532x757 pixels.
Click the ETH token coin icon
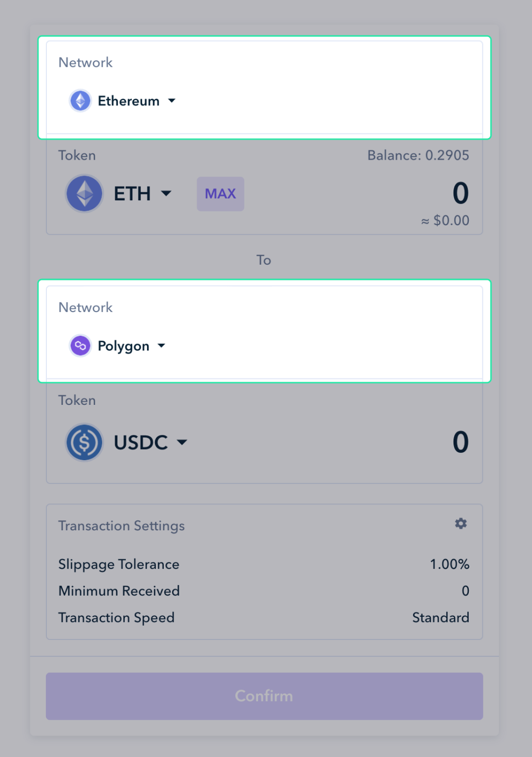(x=84, y=193)
